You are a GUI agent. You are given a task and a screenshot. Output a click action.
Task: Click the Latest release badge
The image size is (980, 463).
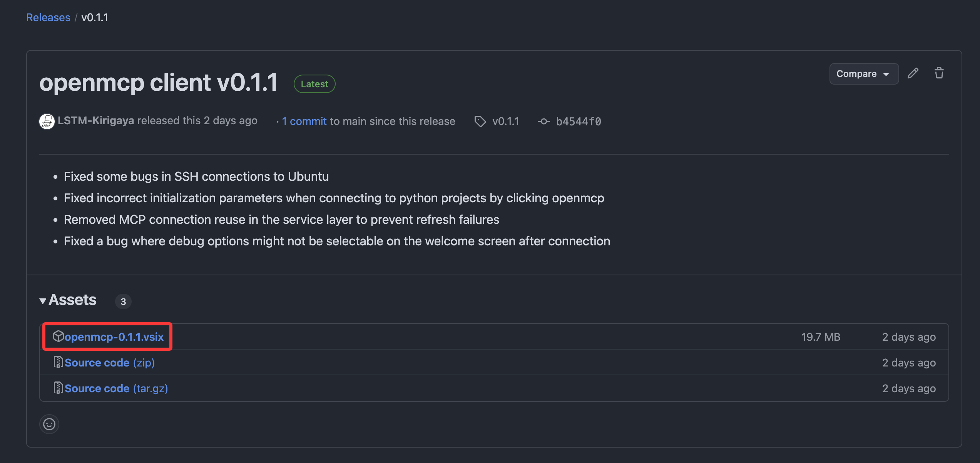pyautogui.click(x=314, y=84)
